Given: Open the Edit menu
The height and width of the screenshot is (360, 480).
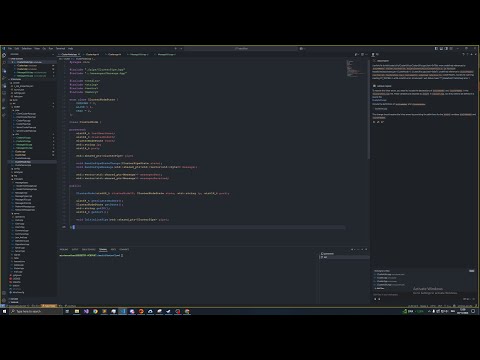Looking at the screenshot, I should point(17,49).
